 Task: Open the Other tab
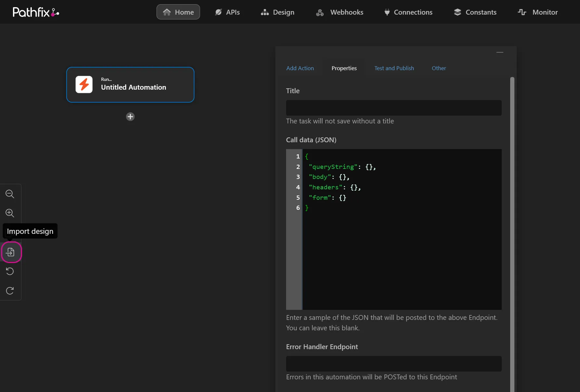[439, 68]
